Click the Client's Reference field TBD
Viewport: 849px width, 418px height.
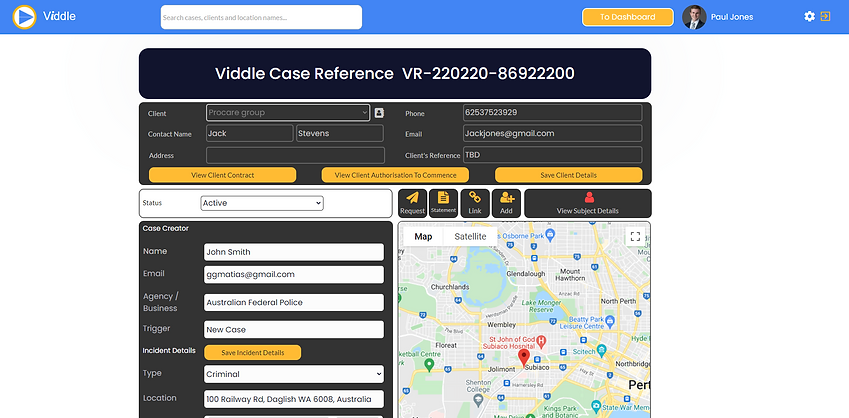tap(552, 155)
